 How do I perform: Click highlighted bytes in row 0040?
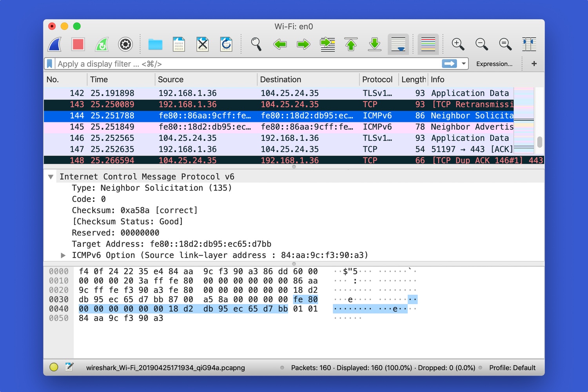tap(183, 309)
